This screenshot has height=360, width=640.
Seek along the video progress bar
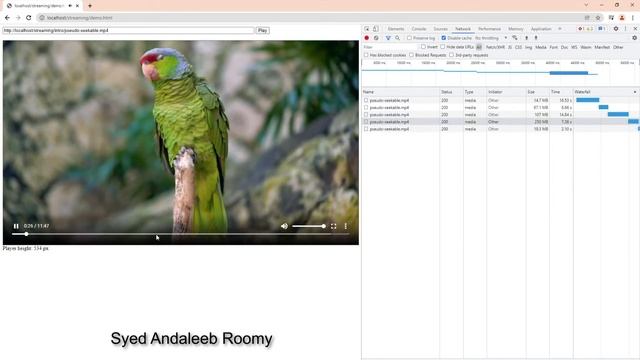pyautogui.click(x=181, y=234)
